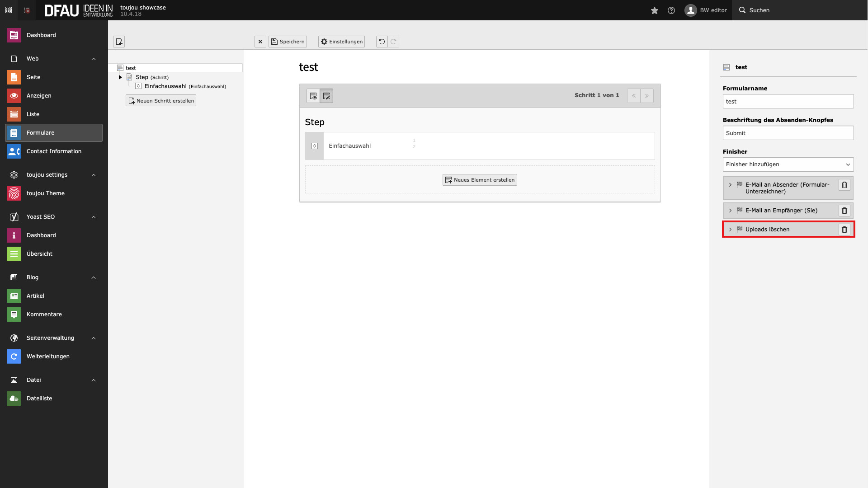Switch to form preview mode icon
Image resolution: width=868 pixels, height=488 pixels.
[x=313, y=95]
